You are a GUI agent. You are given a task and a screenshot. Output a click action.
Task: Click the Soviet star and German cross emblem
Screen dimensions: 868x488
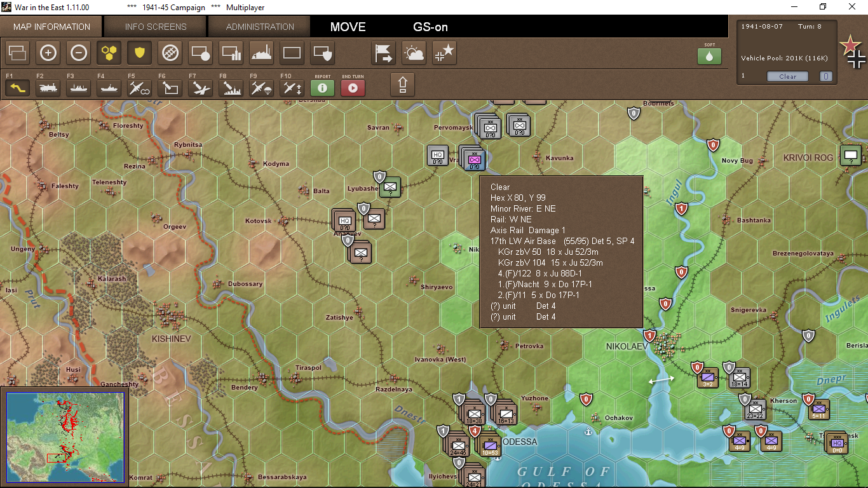[853, 52]
